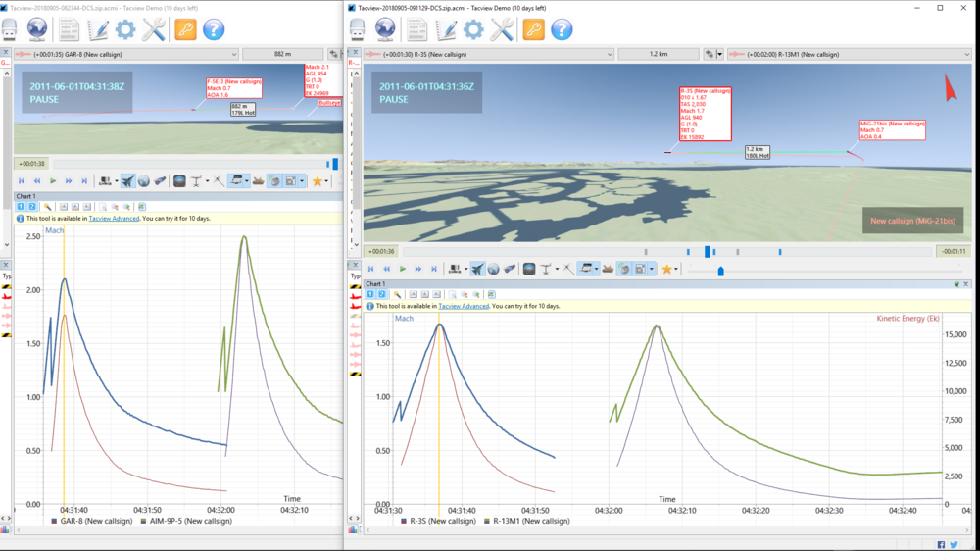The height and width of the screenshot is (551, 980).
Task: Toggle chart series 2 button in left Chart 1 toolbar
Action: click(31, 207)
